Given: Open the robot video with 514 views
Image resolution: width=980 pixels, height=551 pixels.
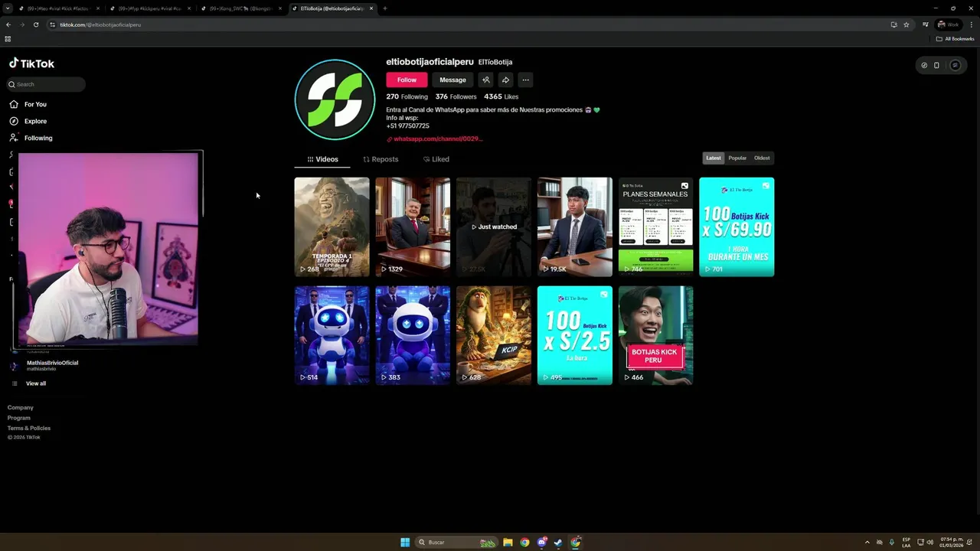Looking at the screenshot, I should click(332, 335).
